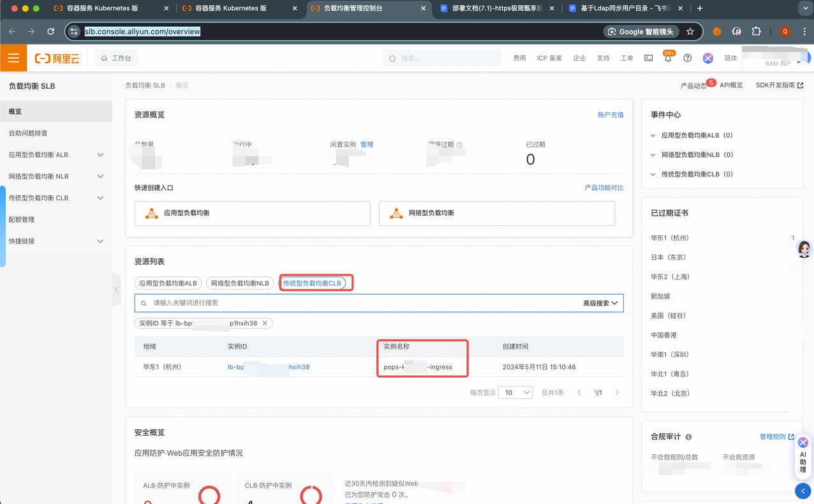Open the page size dropdown showing 10

click(x=515, y=393)
